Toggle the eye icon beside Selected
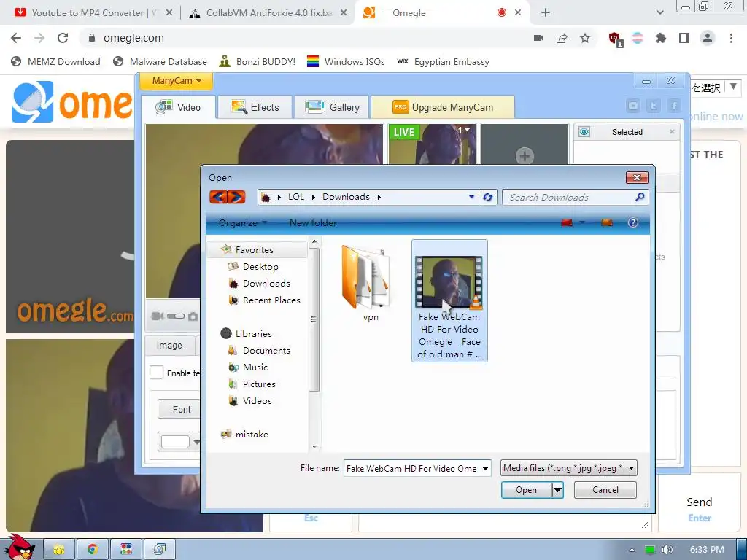Image resolution: width=747 pixels, height=560 pixels. pos(584,132)
